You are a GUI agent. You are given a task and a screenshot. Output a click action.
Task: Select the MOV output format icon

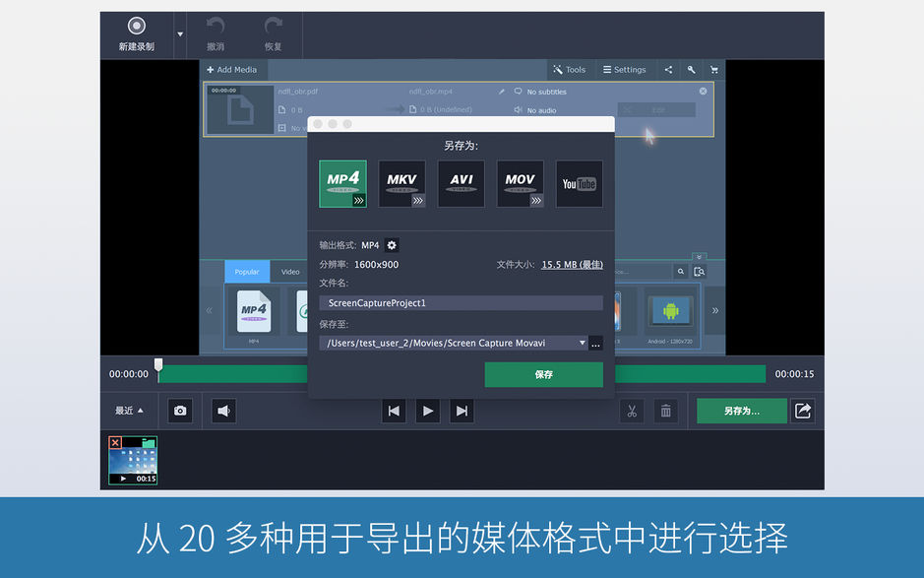pos(520,184)
